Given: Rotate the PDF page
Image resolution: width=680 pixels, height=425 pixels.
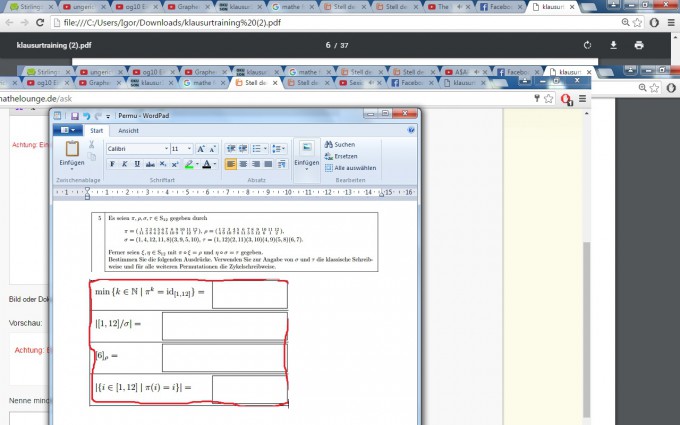Looking at the screenshot, I should [587, 45].
